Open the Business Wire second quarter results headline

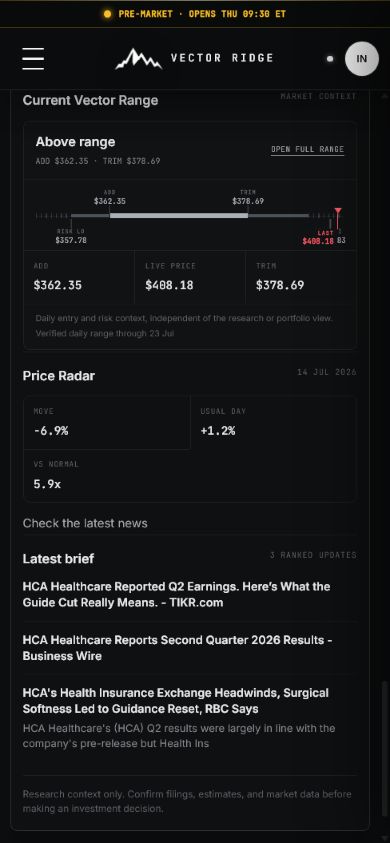point(178,648)
